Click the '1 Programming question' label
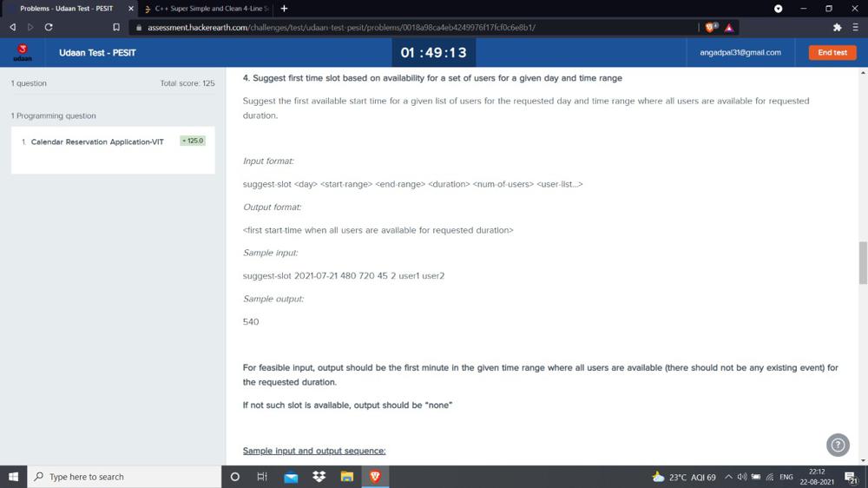 coord(53,115)
